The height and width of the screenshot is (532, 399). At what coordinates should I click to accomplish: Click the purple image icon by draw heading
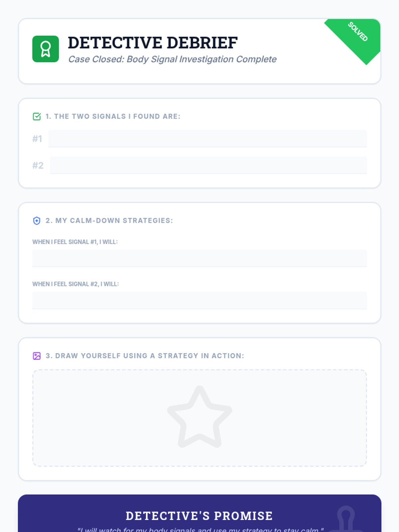point(37,356)
